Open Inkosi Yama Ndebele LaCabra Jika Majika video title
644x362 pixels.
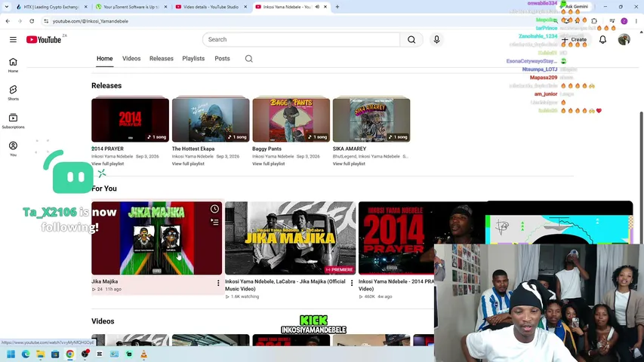(285, 285)
